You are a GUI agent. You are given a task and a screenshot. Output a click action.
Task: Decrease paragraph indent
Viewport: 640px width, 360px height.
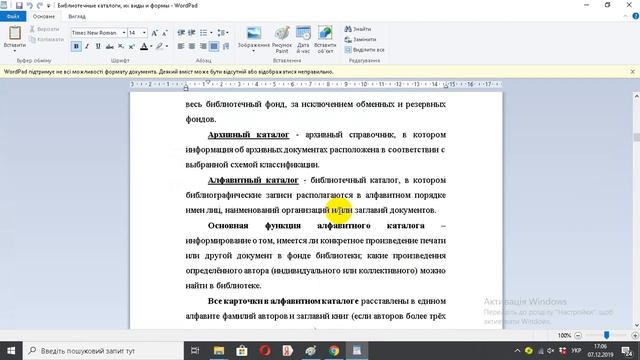tap(181, 33)
